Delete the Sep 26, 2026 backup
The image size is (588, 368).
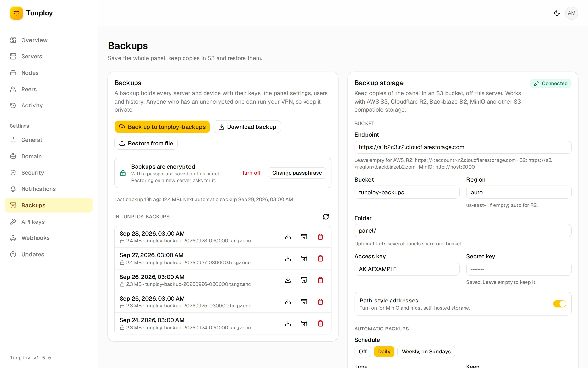click(320, 280)
